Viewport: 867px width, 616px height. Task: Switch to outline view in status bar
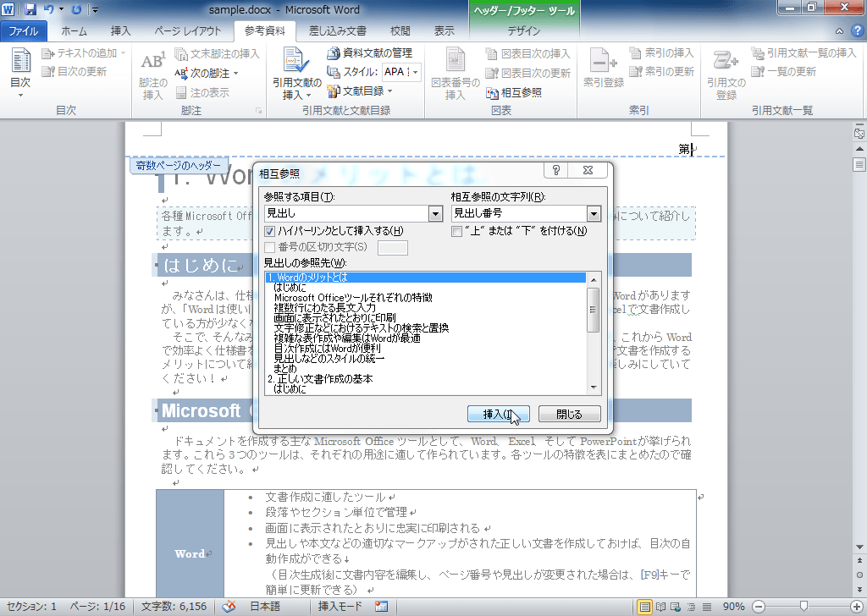pyautogui.click(x=691, y=607)
